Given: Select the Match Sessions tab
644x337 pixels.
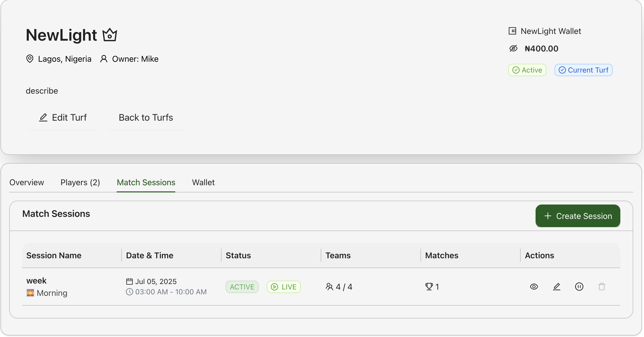Looking at the screenshot, I should (x=146, y=182).
